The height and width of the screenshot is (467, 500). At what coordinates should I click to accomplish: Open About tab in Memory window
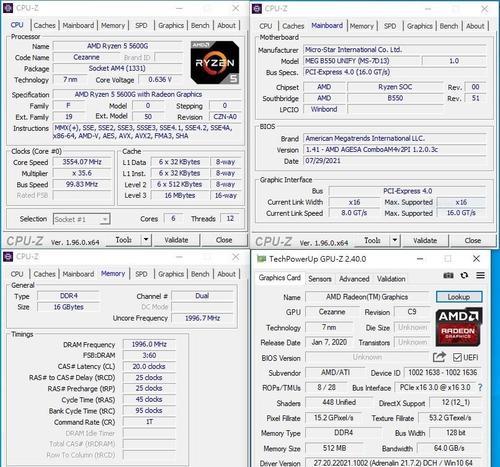tap(226, 274)
